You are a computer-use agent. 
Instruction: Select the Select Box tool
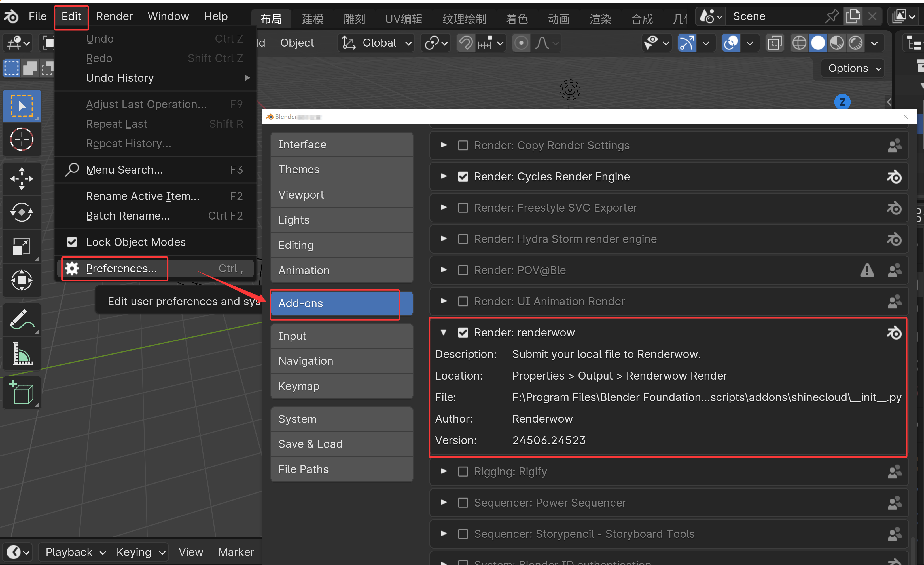(x=22, y=106)
